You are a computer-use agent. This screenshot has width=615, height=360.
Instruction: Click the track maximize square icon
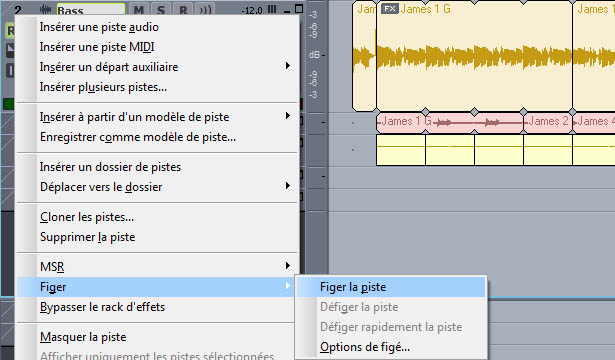pos(299,9)
